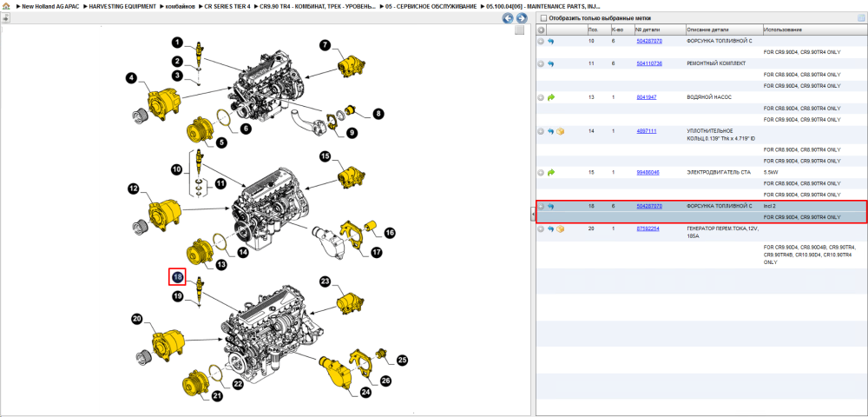The image size is (868, 417).
Task: Click the add-all circle in table header
Action: 541,30
